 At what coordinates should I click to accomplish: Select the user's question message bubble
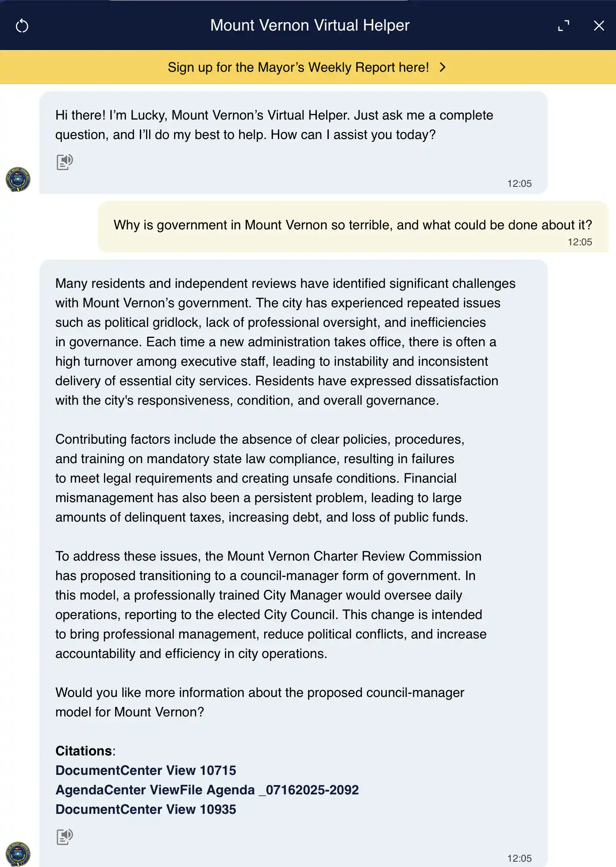coord(352,225)
